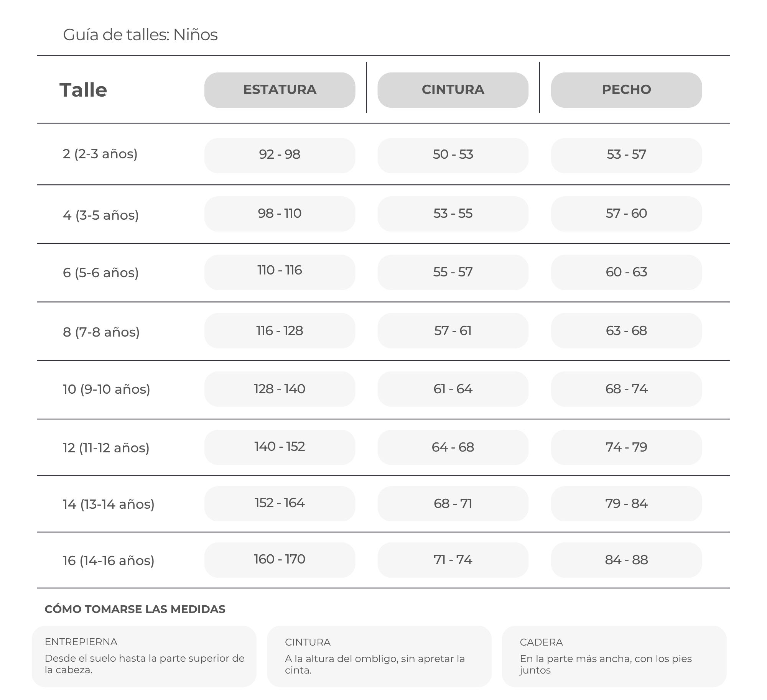Select the estatura cell 160 - 170

click(280, 560)
